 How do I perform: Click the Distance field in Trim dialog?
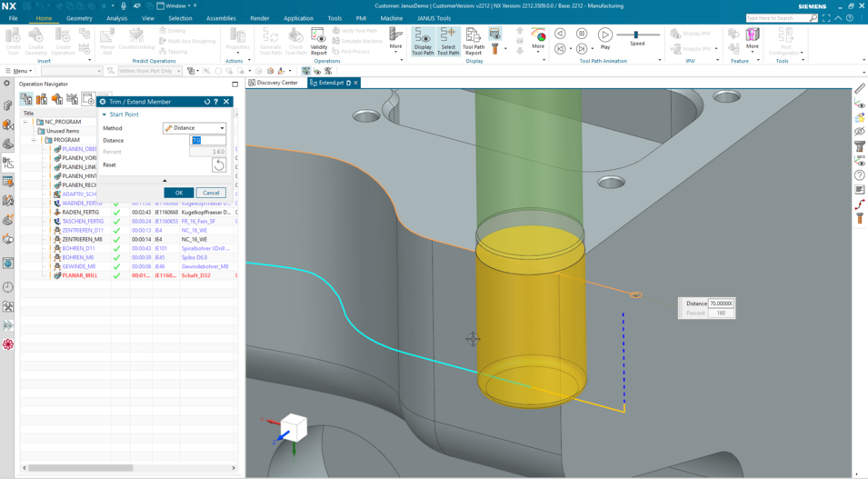pos(207,141)
